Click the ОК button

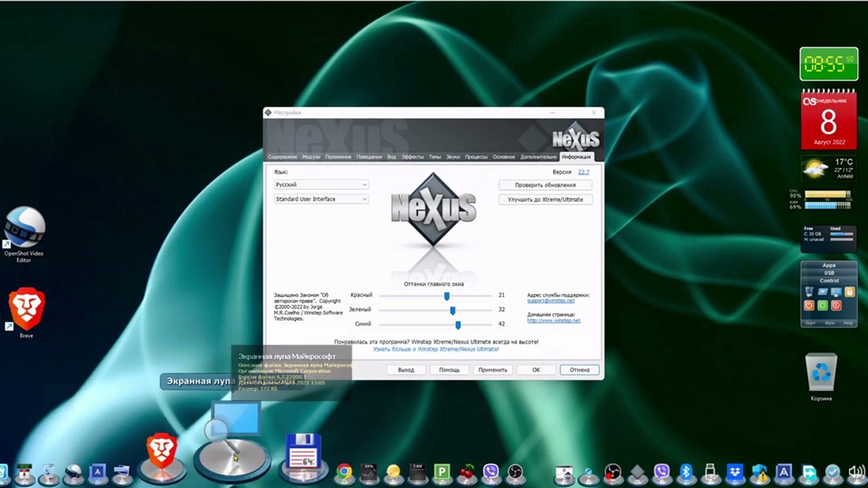(536, 370)
